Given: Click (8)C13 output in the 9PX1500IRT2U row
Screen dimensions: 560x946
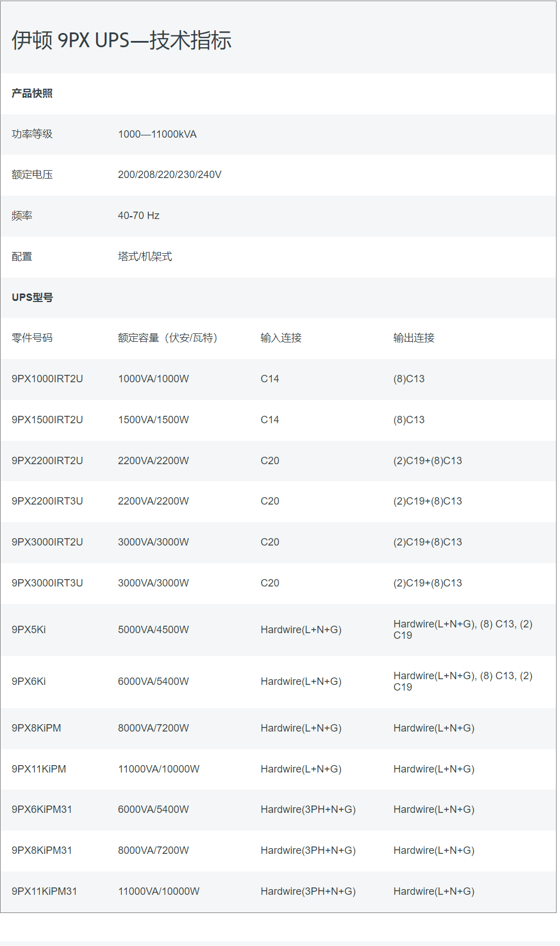Looking at the screenshot, I should (x=409, y=420).
